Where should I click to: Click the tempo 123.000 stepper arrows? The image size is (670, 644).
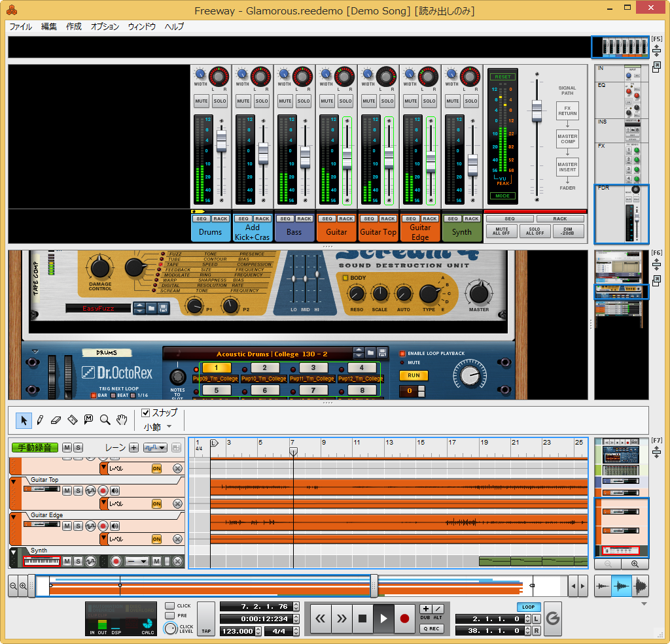(258, 631)
